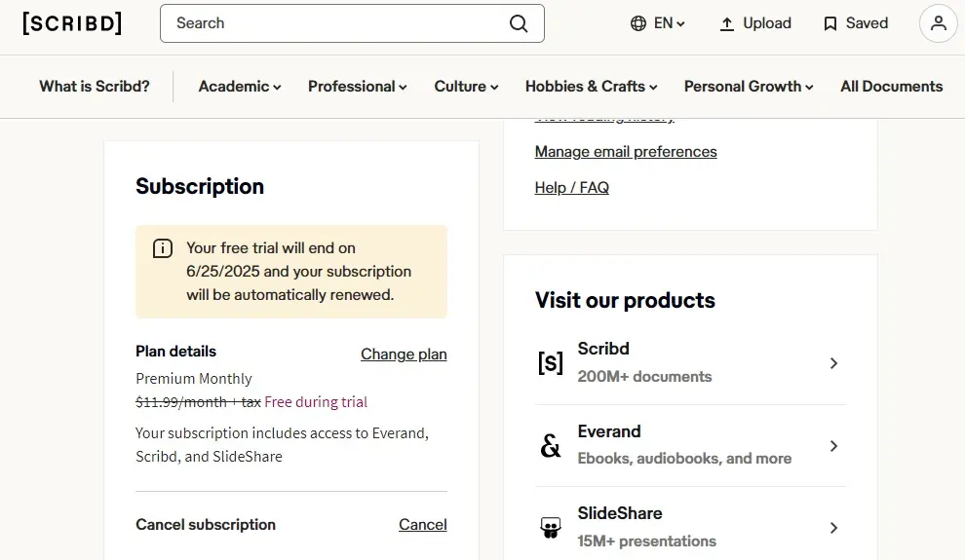Open What is Scribd? page
The width and height of the screenshot is (965, 560).
95,86
